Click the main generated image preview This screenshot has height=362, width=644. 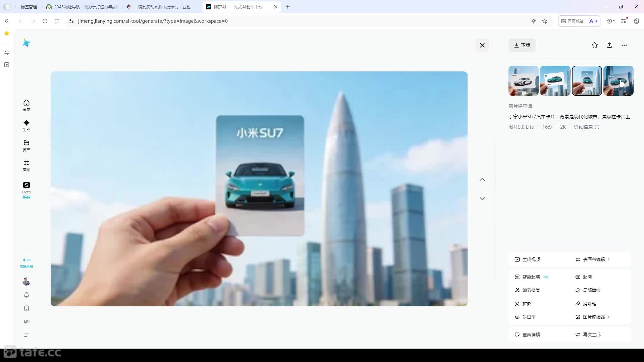click(259, 189)
